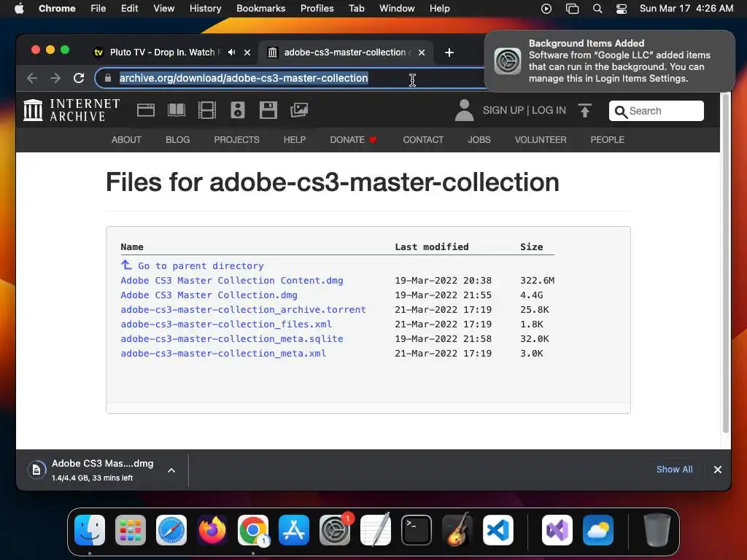The image size is (747, 560).
Task: Reload the current page
Action: tap(79, 78)
